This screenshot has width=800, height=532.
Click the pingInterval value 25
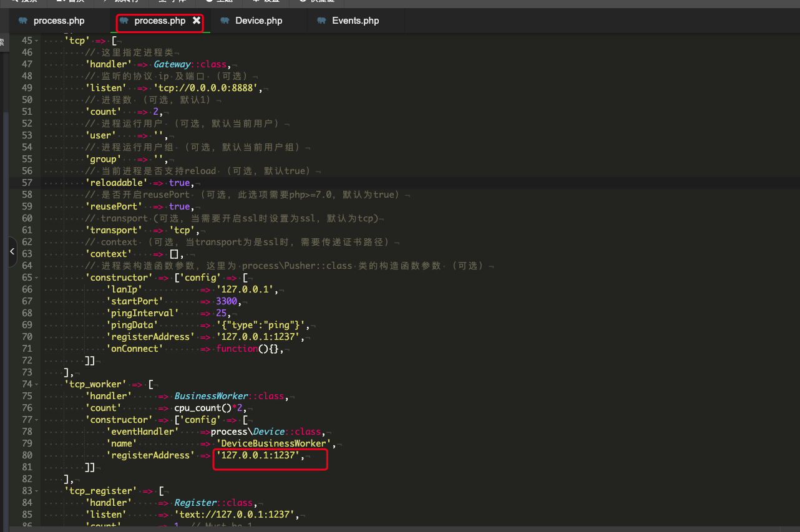[221, 313]
